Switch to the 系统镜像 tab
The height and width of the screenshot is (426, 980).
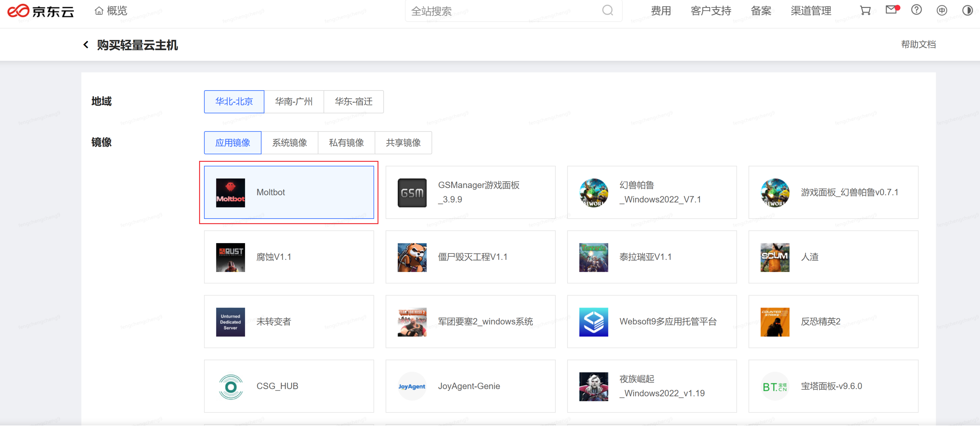pos(290,143)
